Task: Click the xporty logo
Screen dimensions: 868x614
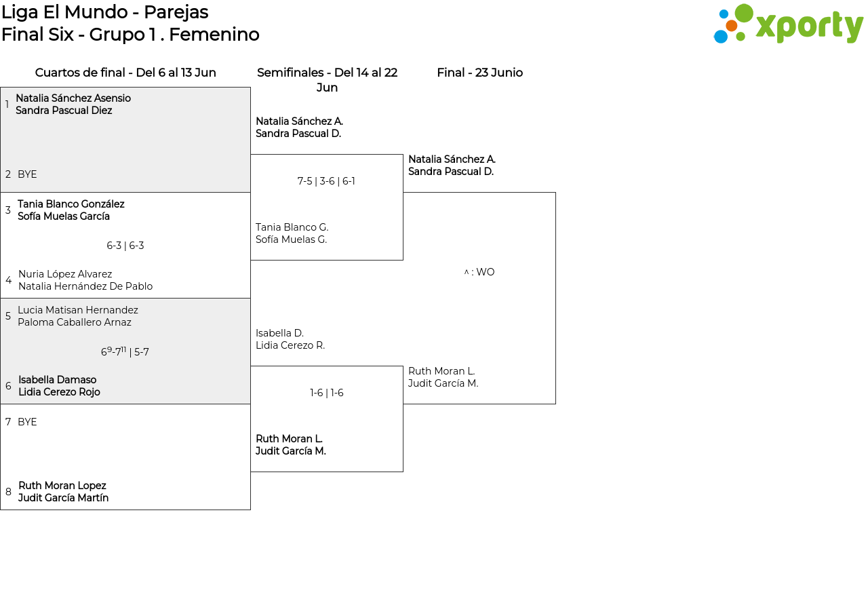Action: coord(788,24)
